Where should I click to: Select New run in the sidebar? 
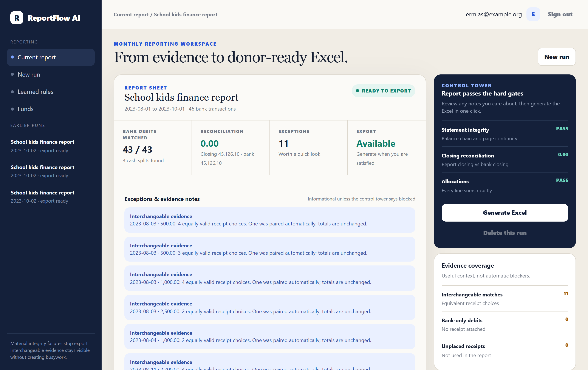(51, 74)
